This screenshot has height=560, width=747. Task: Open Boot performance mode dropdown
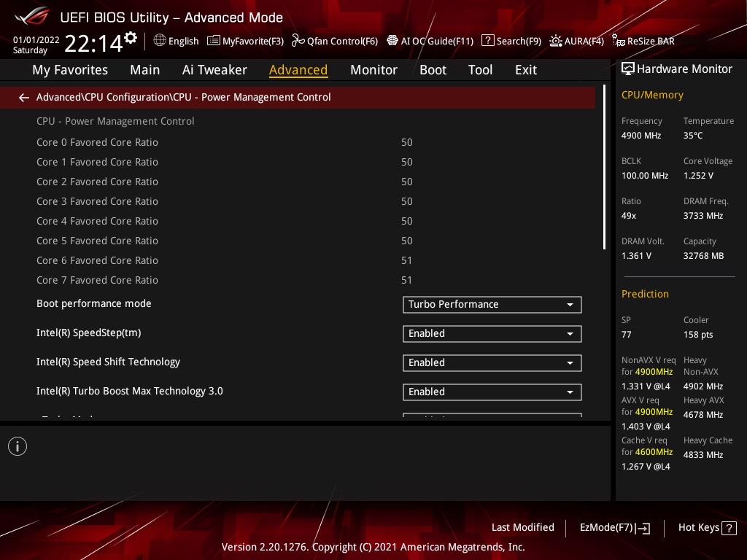point(492,305)
